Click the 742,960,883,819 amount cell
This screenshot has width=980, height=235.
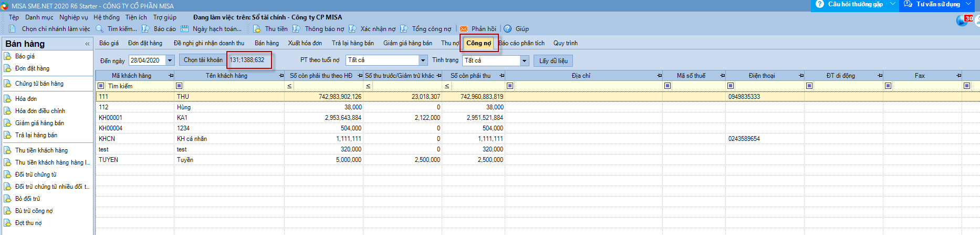pyautogui.click(x=474, y=97)
